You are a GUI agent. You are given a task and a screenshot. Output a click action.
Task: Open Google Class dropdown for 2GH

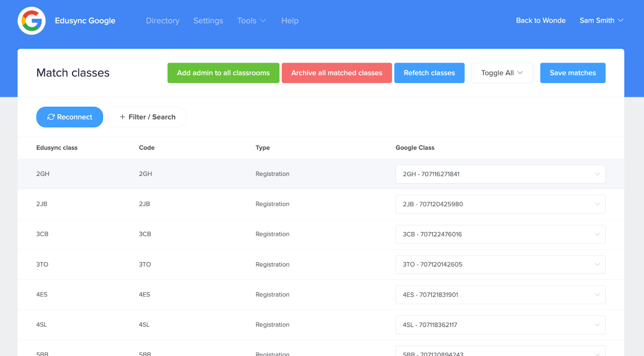click(500, 174)
